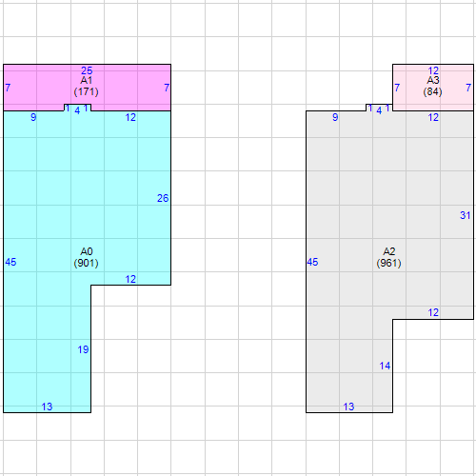The image size is (476, 476).
Task: Select the 7 dimension on A1's right edge
Action: click(x=167, y=88)
